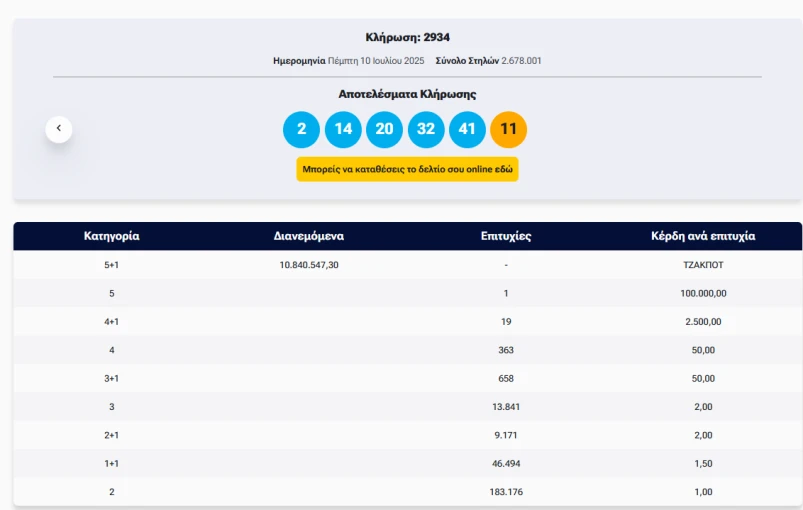Click the Επιτυχίες column header

506,236
